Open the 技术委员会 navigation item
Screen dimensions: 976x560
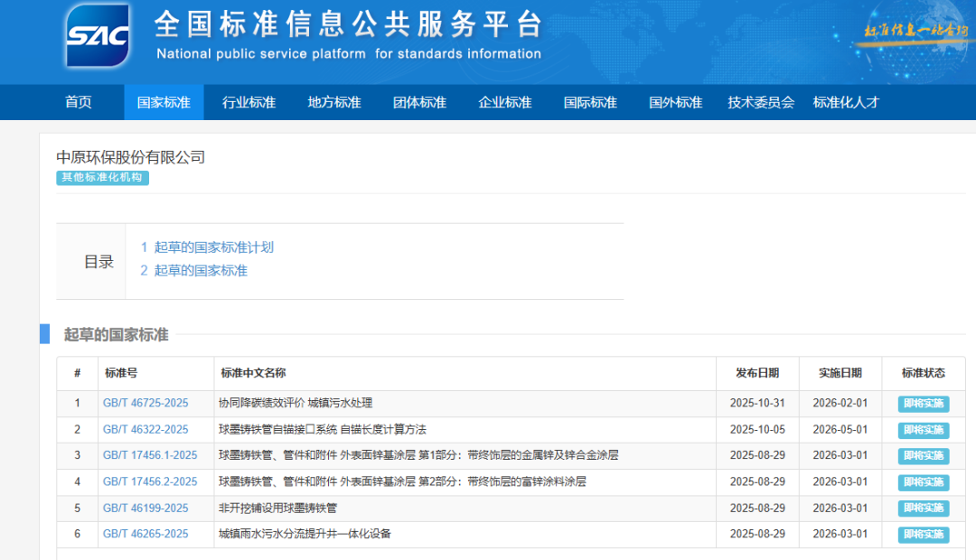click(761, 102)
